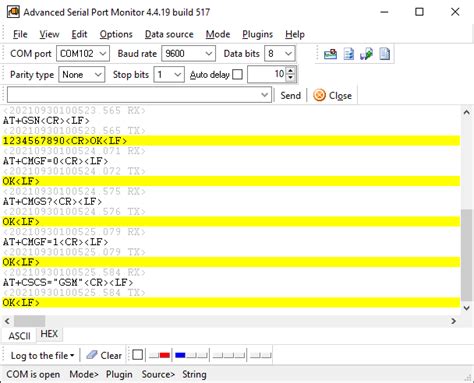
Task: Click the AT+CSCS="GSM"<CR><LF> log line
Action: tap(68, 282)
